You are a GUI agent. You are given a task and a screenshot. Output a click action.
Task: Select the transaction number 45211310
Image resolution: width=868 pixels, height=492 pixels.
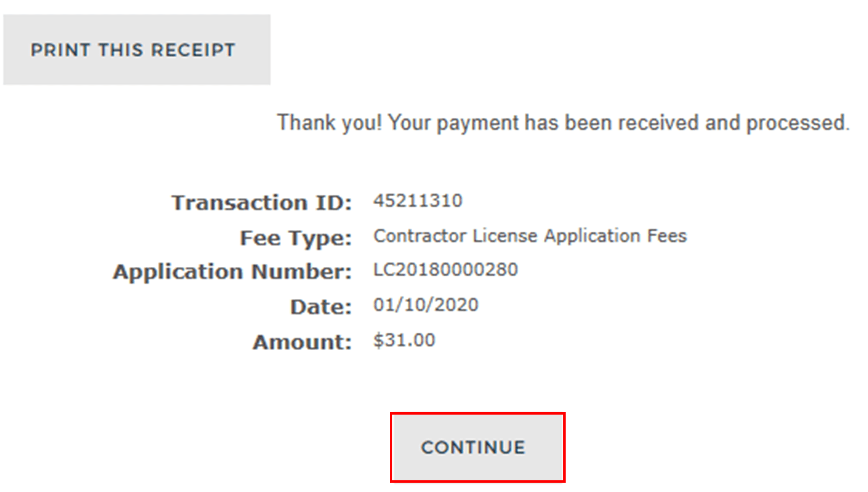417,201
